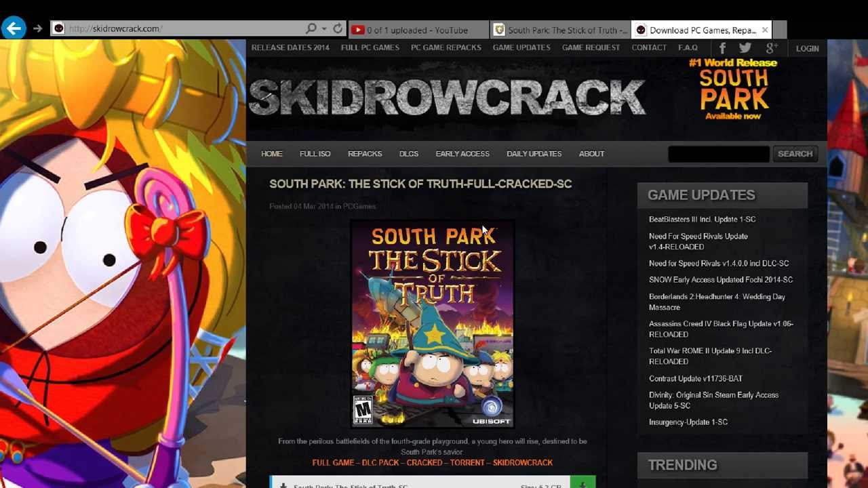Open the Release Dates 2014 link

click(x=290, y=47)
